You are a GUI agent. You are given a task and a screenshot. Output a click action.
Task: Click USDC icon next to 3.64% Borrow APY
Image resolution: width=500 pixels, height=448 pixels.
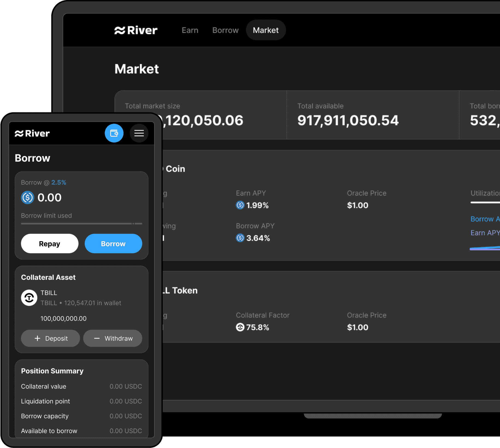pos(240,238)
